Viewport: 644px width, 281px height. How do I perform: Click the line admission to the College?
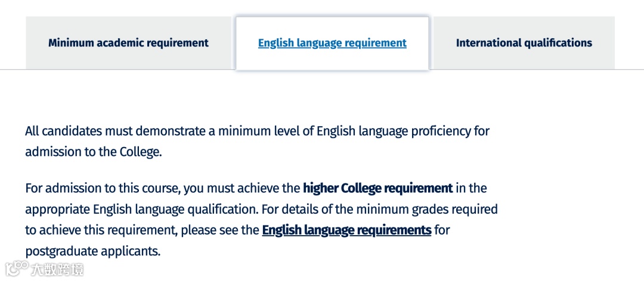pos(94,152)
